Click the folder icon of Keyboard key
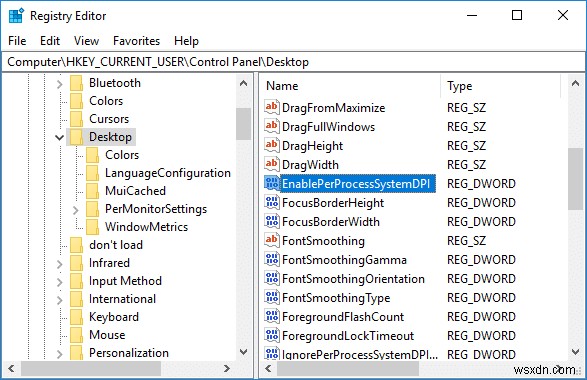 [x=77, y=317]
